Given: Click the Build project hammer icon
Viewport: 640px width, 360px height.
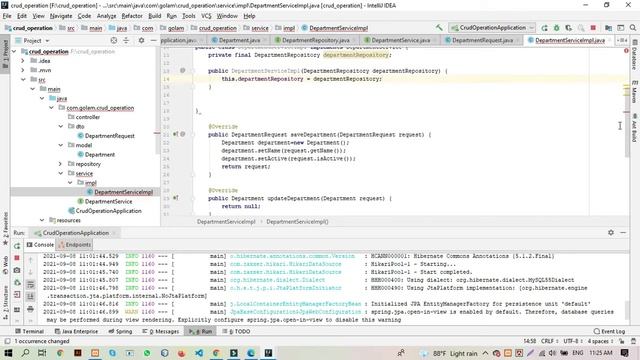Looking at the screenshot, I should 439,28.
